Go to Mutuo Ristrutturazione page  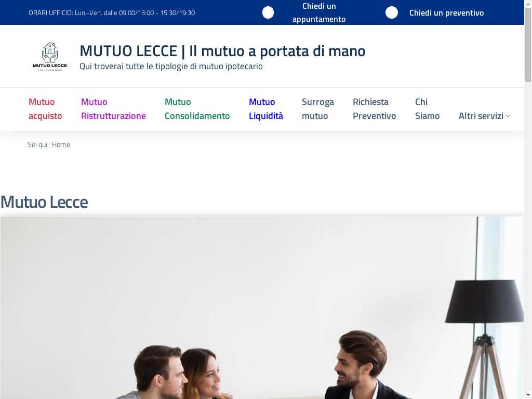point(113,109)
